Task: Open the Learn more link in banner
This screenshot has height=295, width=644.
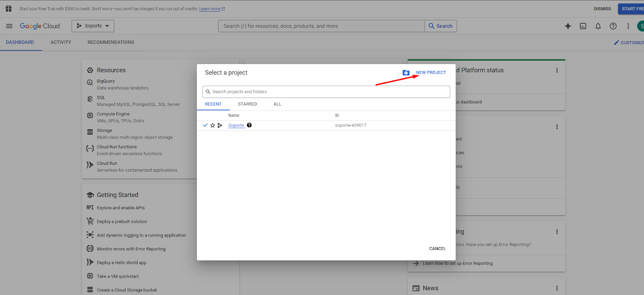Action: [x=212, y=9]
